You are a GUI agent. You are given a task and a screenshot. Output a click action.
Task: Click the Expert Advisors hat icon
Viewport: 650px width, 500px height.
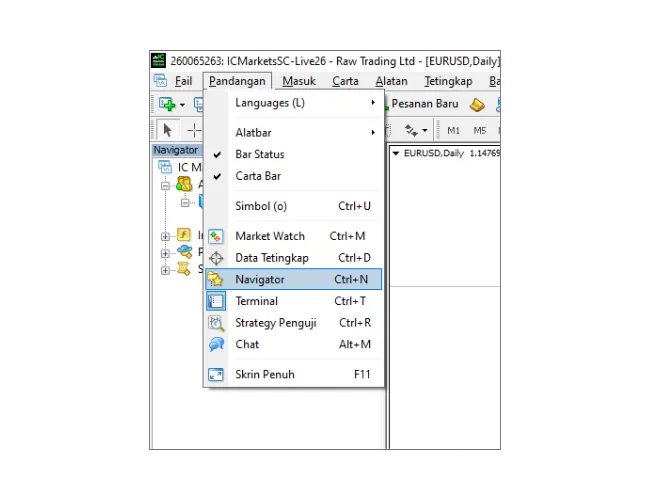click(x=185, y=251)
